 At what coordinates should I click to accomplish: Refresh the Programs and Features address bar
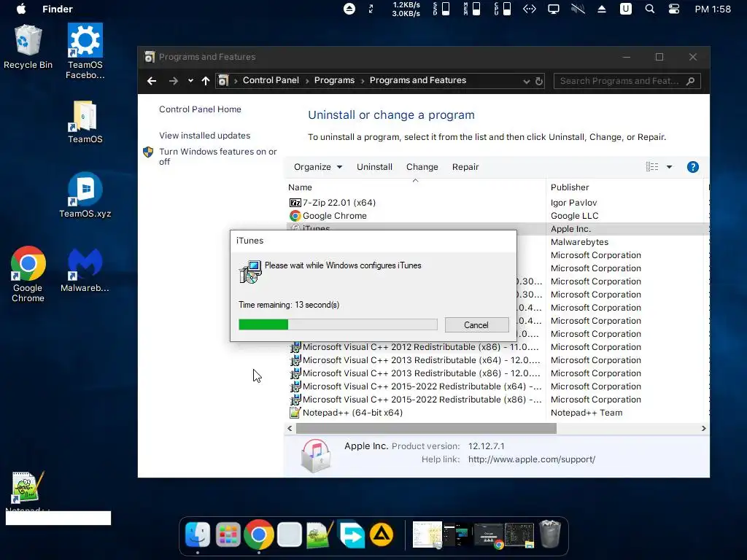tap(539, 81)
